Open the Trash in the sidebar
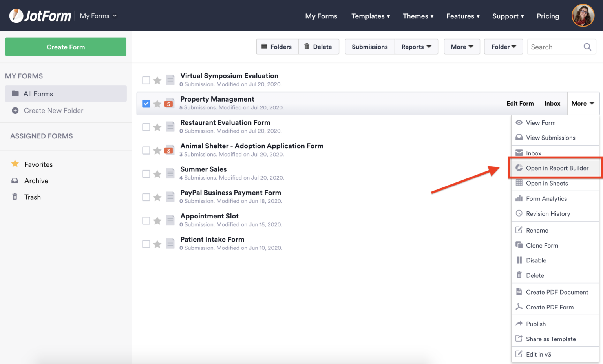The height and width of the screenshot is (364, 603). coord(33,197)
